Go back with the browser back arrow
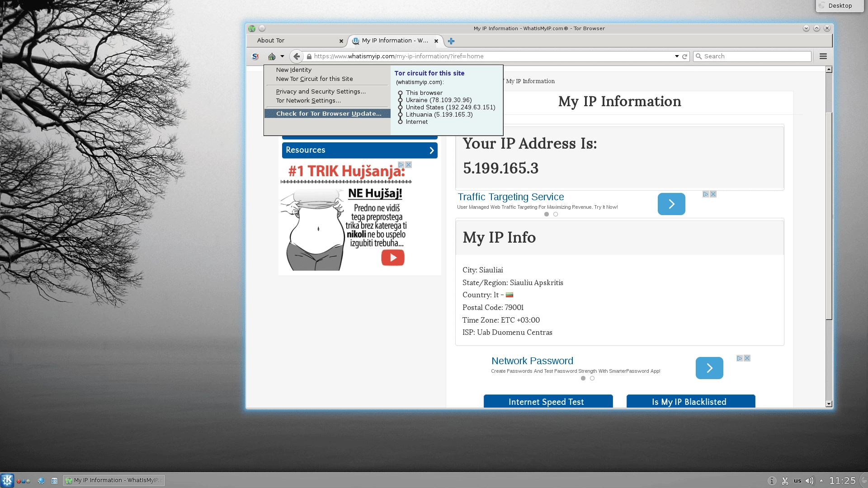The image size is (868, 488). [297, 56]
